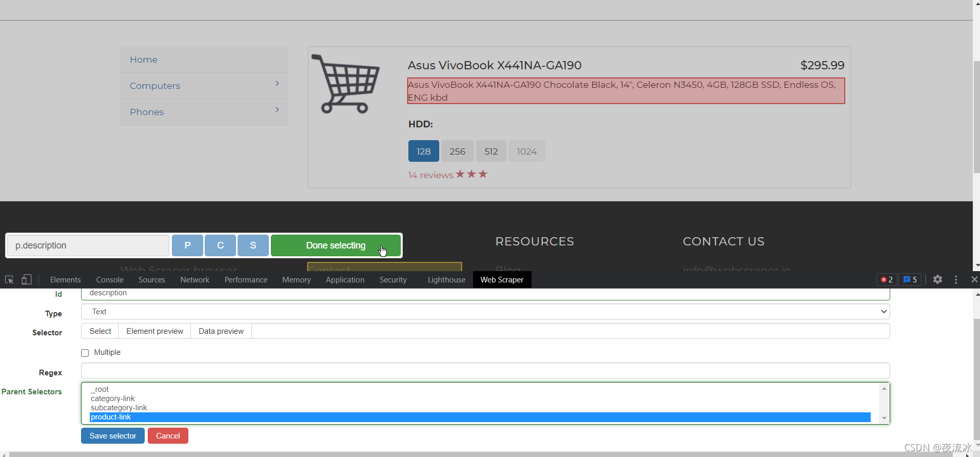Click the Element preview button

click(155, 331)
